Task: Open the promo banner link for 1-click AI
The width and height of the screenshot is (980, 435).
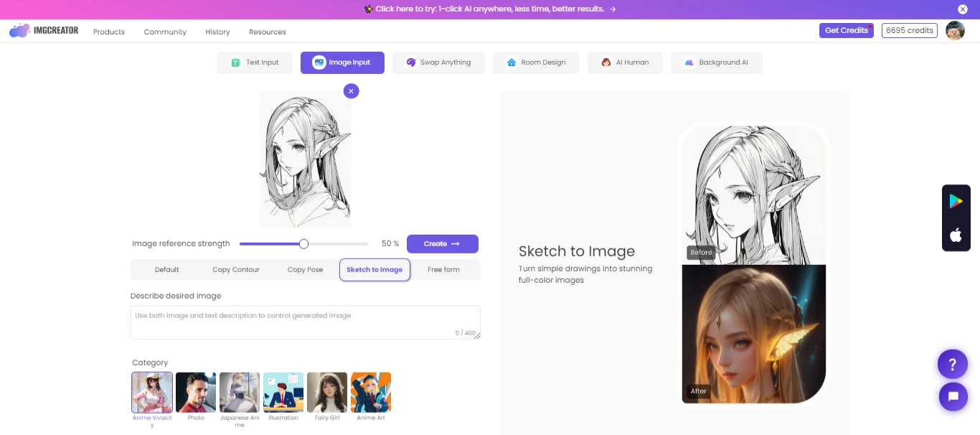Action: pyautogui.click(x=490, y=9)
